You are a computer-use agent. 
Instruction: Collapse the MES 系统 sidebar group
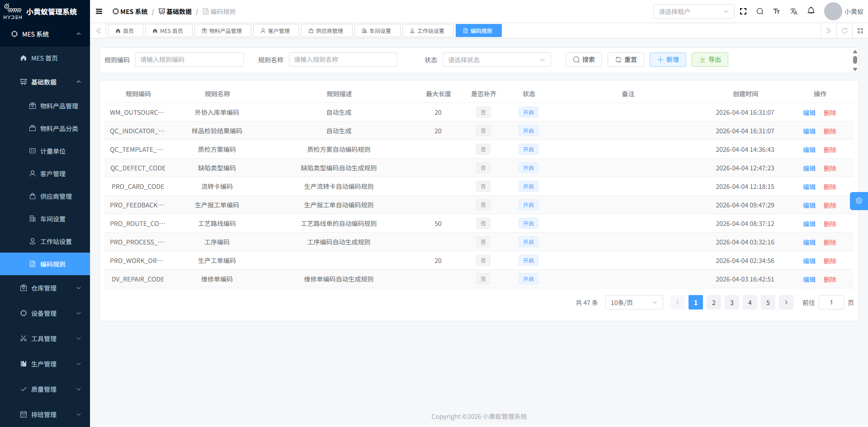tap(45, 34)
